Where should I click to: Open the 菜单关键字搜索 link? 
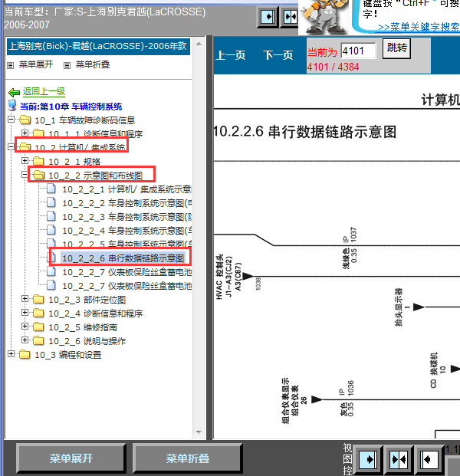tap(419, 27)
